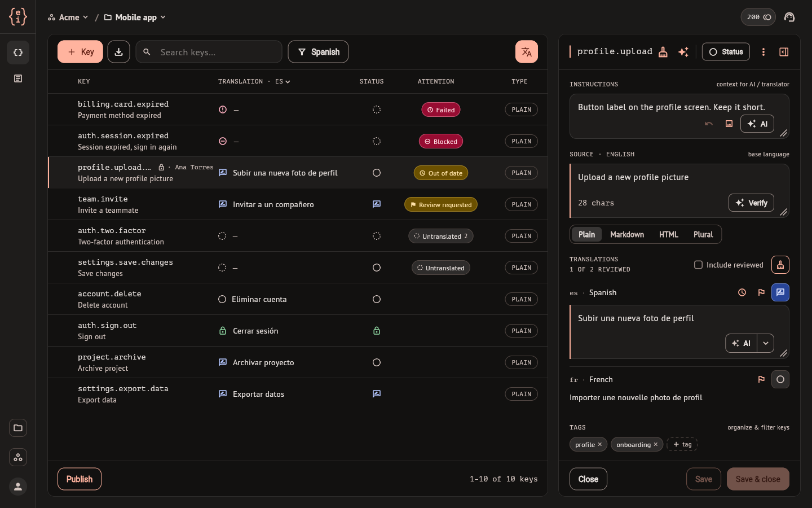Open the Mobile app project dropdown

(135, 17)
